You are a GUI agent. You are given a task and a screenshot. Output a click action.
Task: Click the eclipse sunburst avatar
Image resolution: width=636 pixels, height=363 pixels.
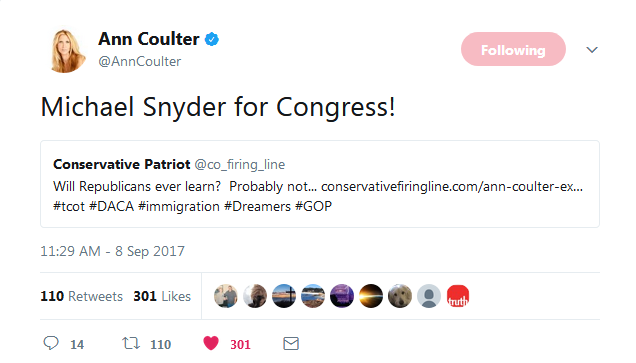point(371,296)
